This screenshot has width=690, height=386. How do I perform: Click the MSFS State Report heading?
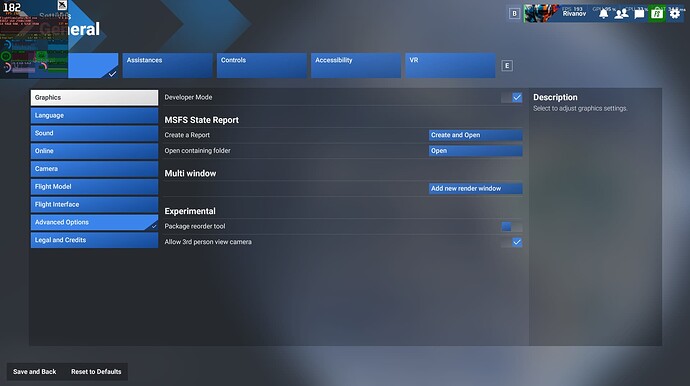click(x=202, y=120)
